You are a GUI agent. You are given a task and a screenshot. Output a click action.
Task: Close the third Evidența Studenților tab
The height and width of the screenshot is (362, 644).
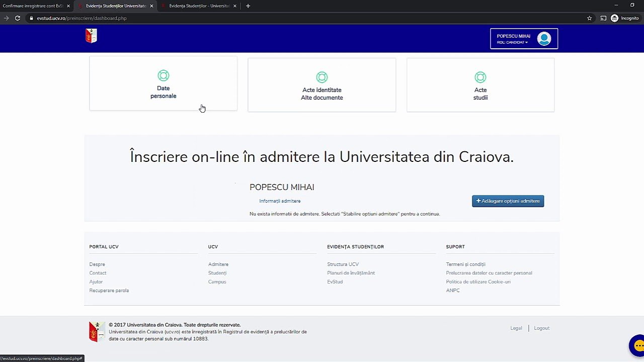pyautogui.click(x=234, y=6)
